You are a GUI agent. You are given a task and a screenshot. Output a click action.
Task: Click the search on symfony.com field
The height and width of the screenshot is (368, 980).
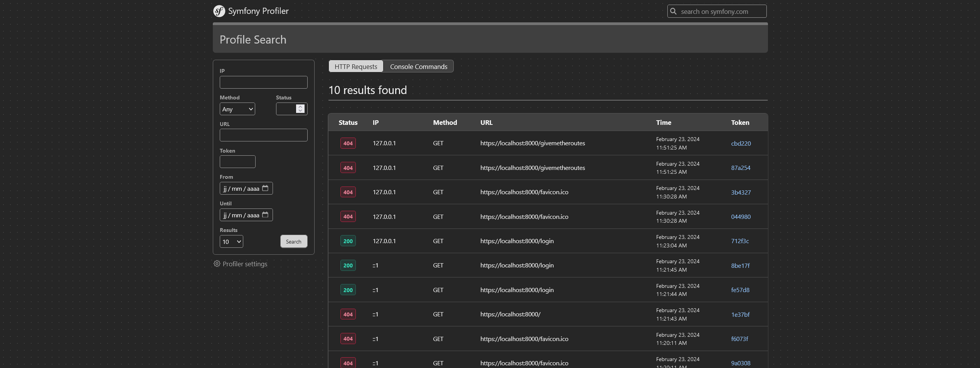[721, 12]
